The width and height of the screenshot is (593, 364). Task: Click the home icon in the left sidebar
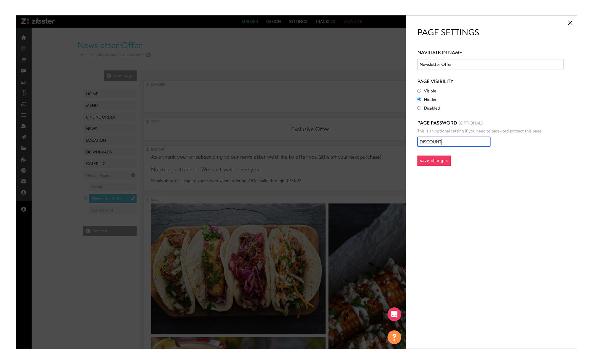(24, 38)
